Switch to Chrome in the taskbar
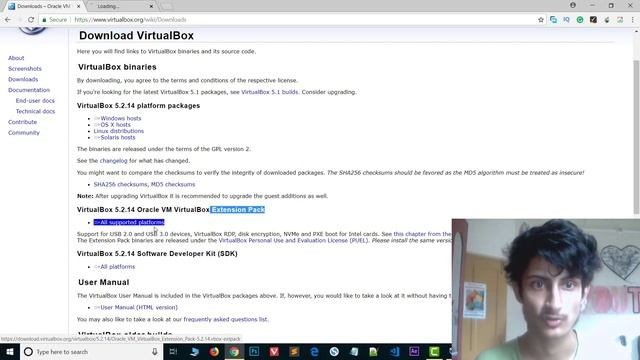This screenshot has width=640, height=360. click(x=234, y=351)
